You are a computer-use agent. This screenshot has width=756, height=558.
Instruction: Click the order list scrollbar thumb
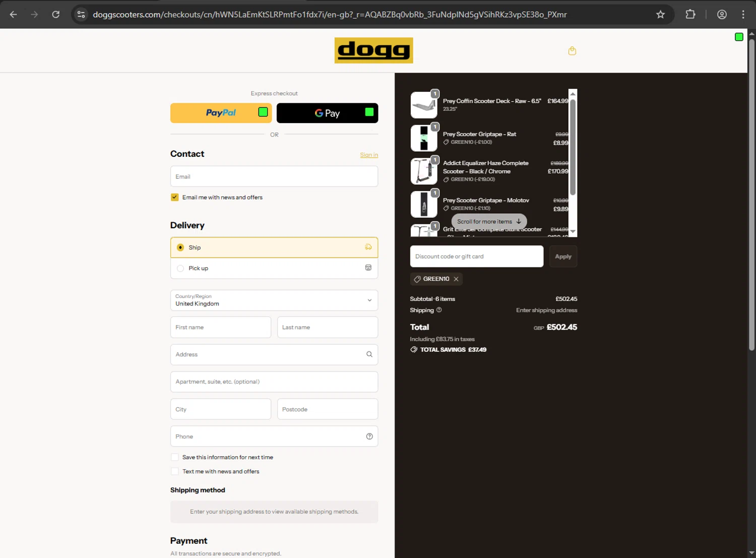click(573, 147)
